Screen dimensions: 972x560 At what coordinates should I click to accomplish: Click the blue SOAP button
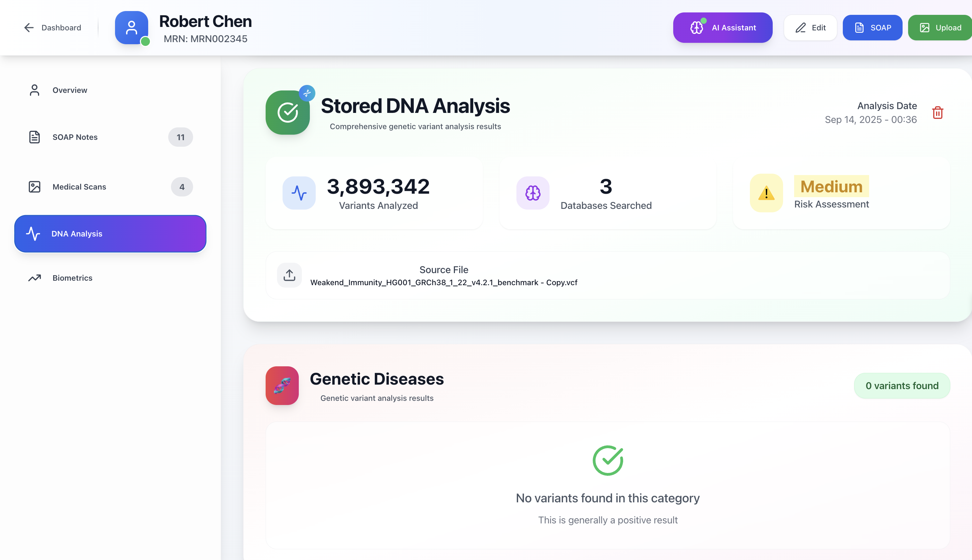[x=872, y=28]
